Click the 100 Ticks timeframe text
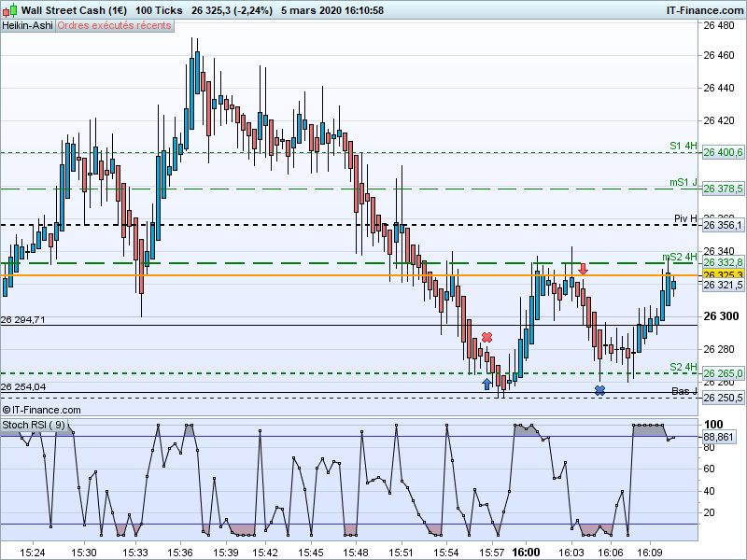Screen dimensions: 747x560 pos(159,10)
